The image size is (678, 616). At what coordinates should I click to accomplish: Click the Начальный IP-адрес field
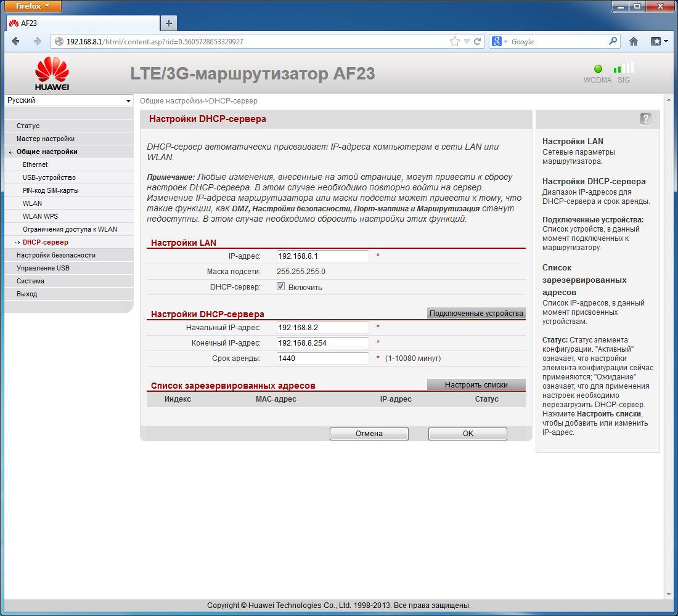pos(322,328)
